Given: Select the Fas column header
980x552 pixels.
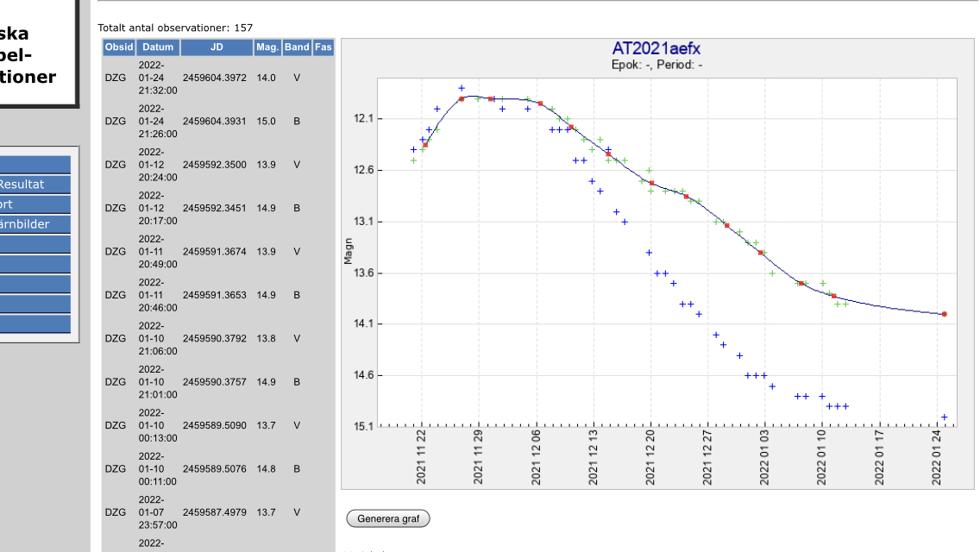Looking at the screenshot, I should (323, 47).
